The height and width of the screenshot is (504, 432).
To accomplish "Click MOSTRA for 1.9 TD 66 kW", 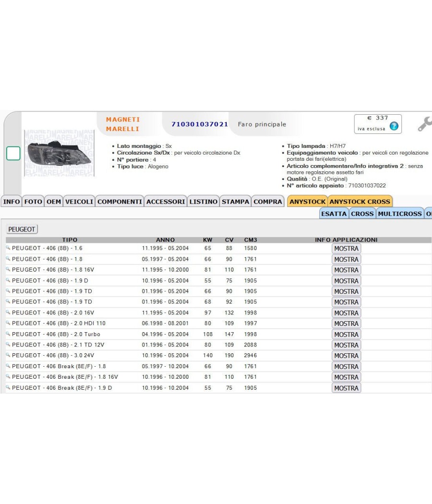I will click(x=346, y=291).
